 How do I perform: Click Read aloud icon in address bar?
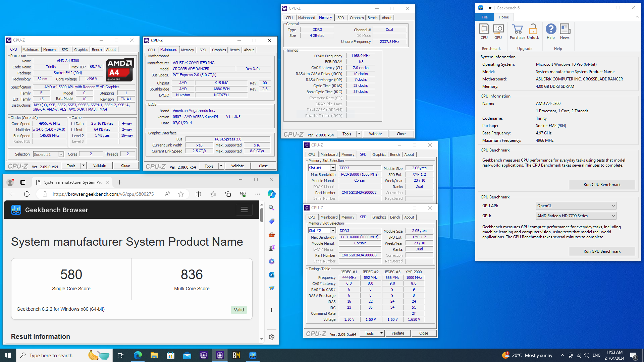point(167,194)
